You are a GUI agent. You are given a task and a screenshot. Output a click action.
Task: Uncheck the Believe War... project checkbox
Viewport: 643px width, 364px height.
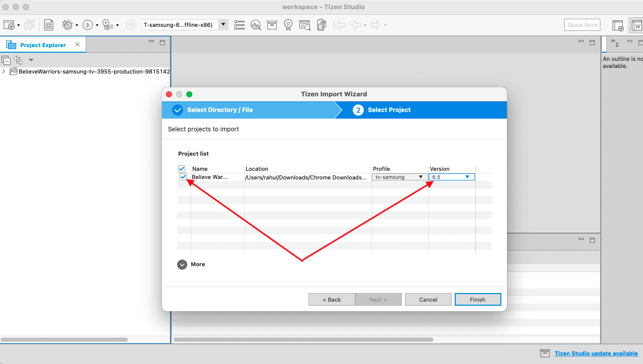pyautogui.click(x=183, y=177)
